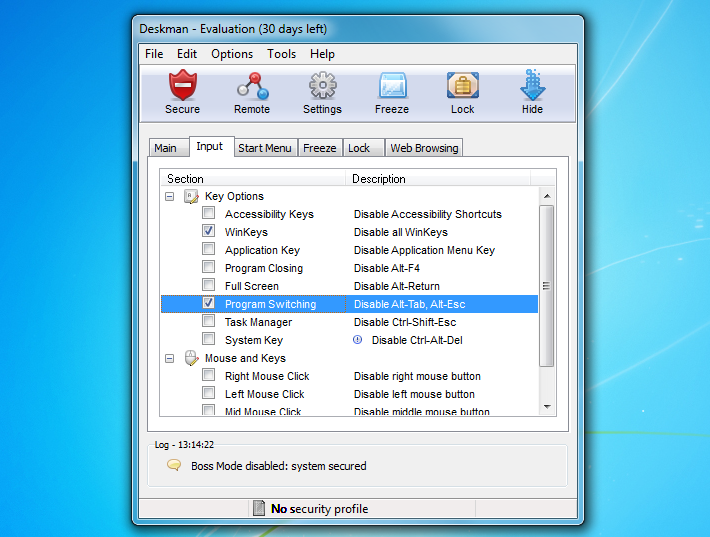Open the Tools menu
This screenshot has width=710, height=537.
pos(281,54)
